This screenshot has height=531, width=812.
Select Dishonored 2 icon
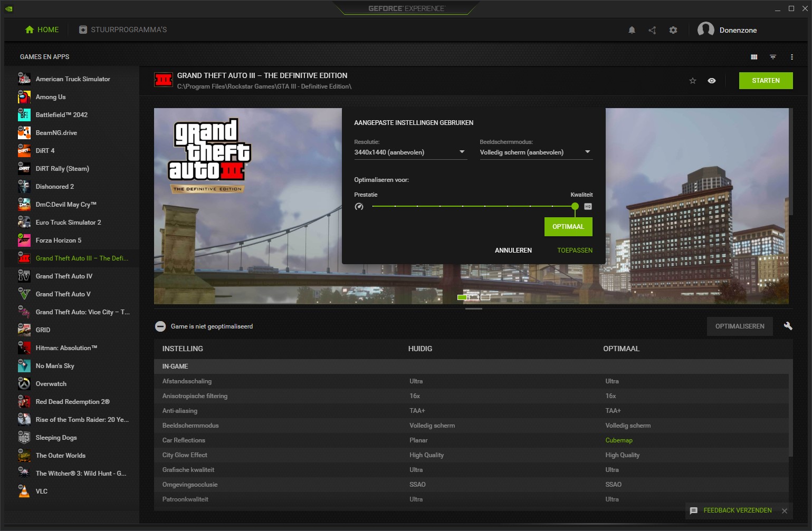[x=24, y=187]
